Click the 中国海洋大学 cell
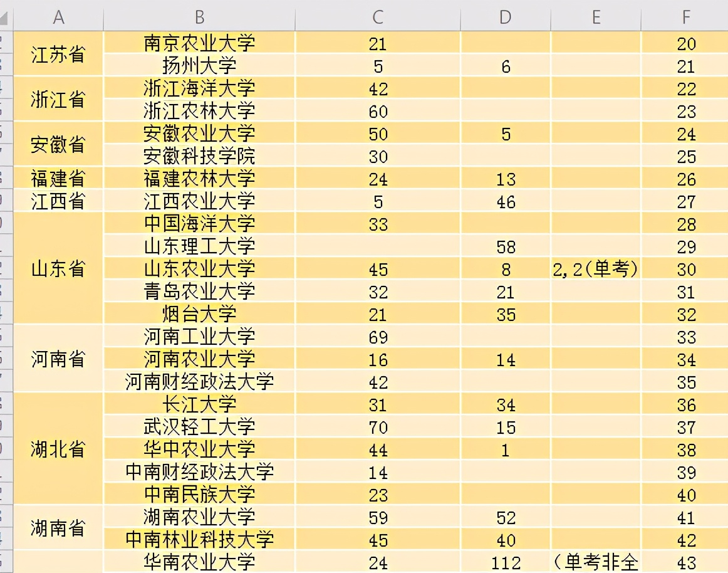Viewport: 728px width, 573px height. (199, 224)
